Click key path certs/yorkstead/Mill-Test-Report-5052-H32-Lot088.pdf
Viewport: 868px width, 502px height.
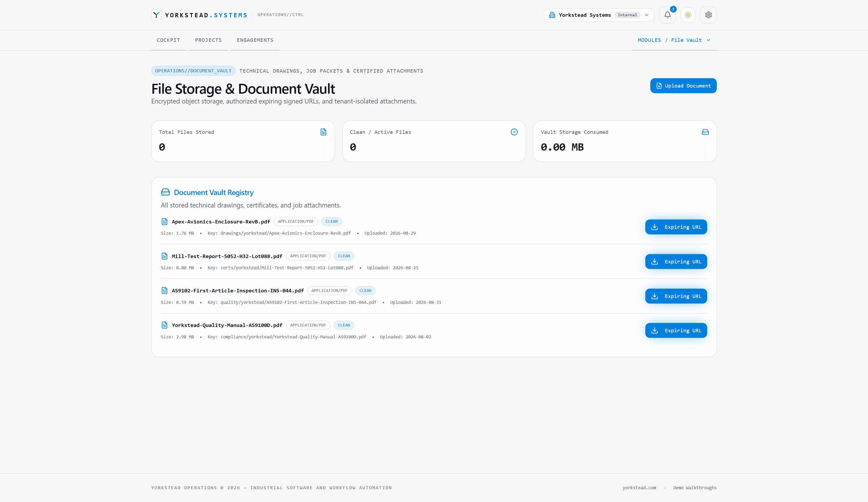[x=286, y=268]
